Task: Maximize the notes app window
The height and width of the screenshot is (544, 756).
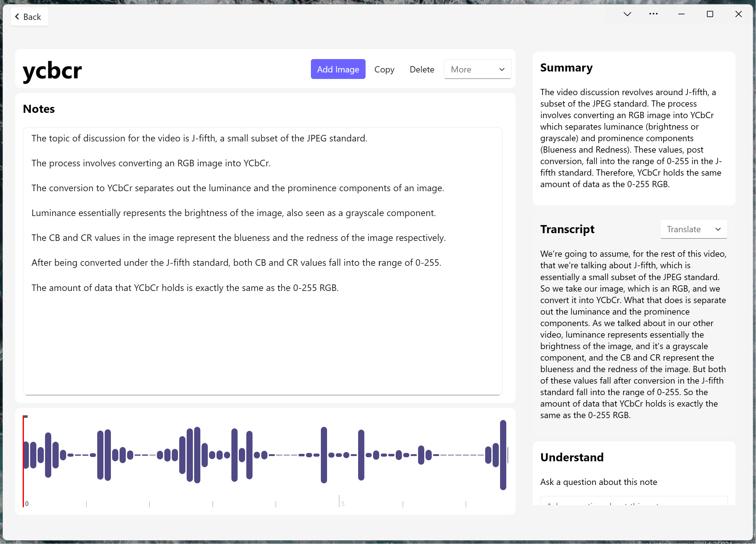Action: [710, 14]
